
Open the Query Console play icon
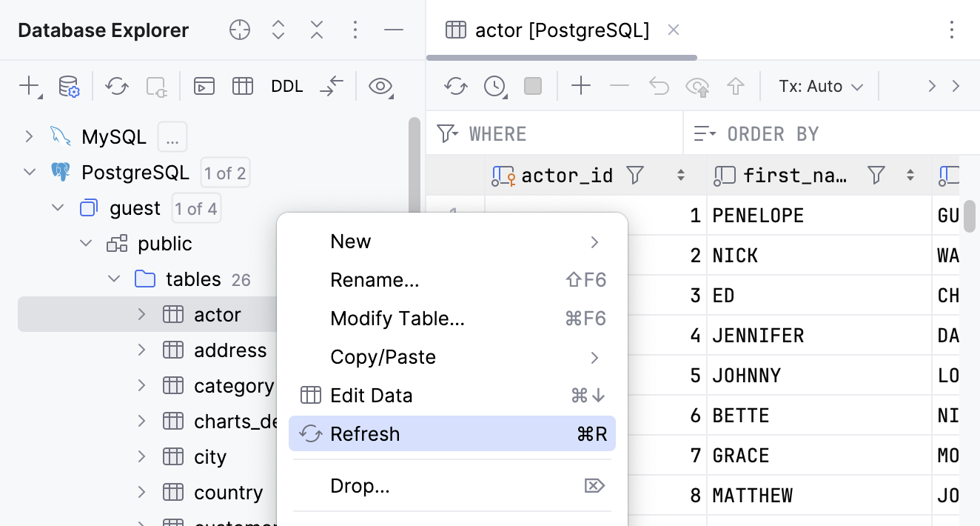[204, 86]
